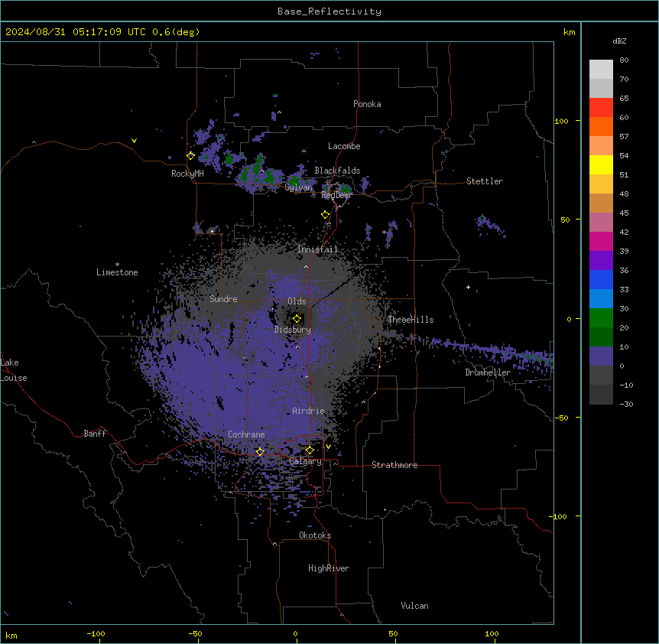Screen dimensions: 659x644
Task: Click the RockyMH label
Action: [x=187, y=174]
